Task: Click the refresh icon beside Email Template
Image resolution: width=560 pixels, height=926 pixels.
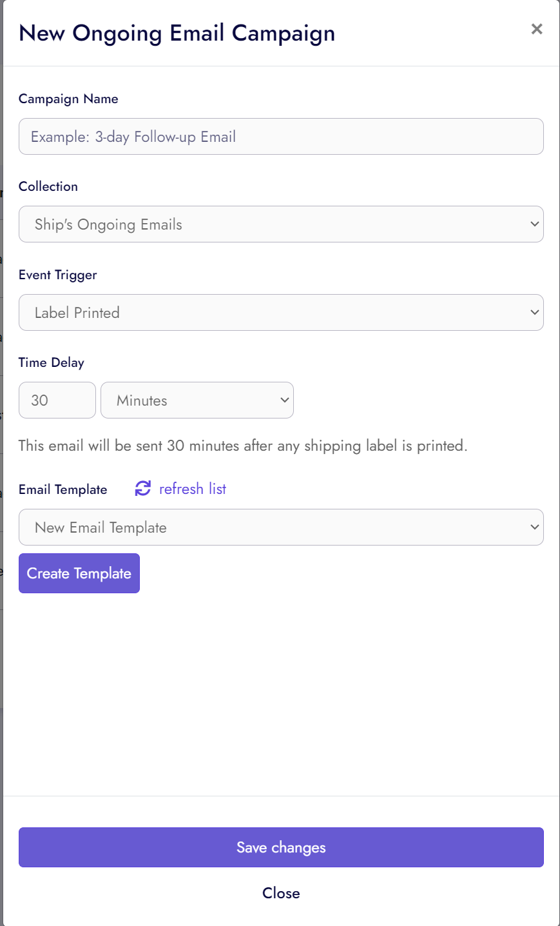Action: tap(142, 488)
